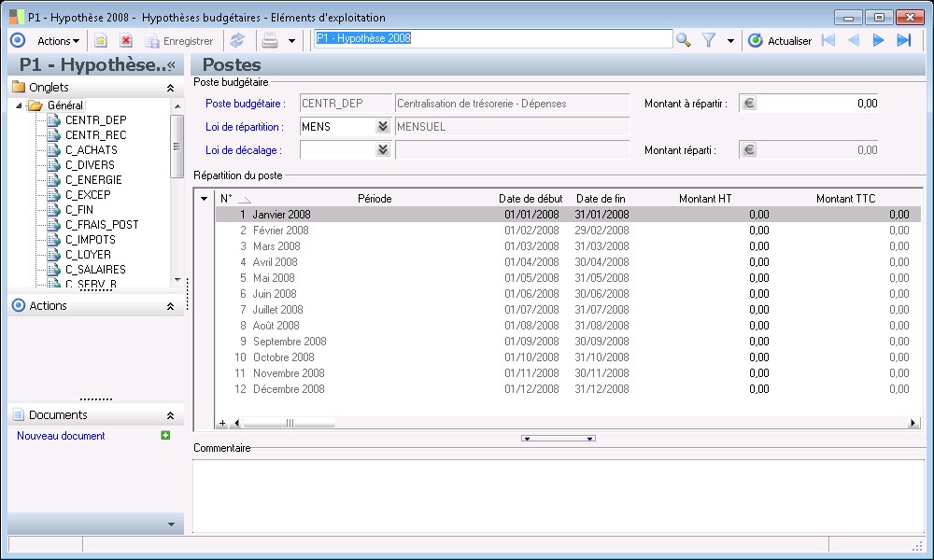Click the Nouveau document link
The image size is (934, 560).
[x=61, y=436]
